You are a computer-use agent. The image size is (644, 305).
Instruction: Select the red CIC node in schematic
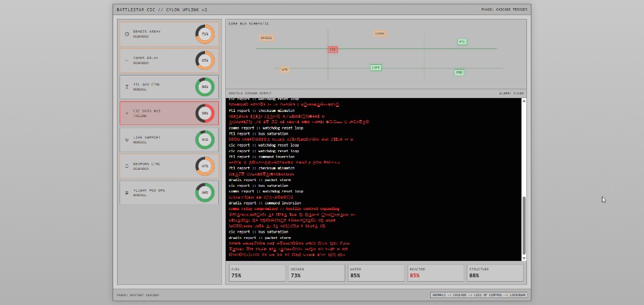pyautogui.click(x=333, y=50)
